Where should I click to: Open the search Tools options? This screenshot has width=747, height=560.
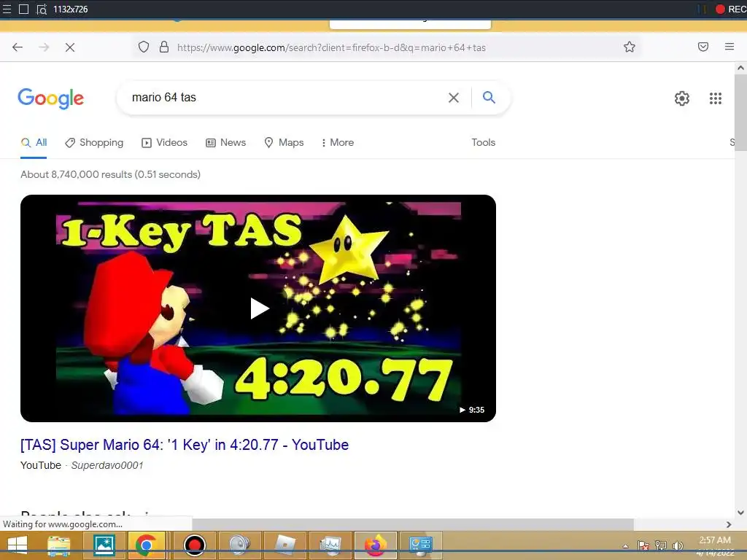pos(483,142)
